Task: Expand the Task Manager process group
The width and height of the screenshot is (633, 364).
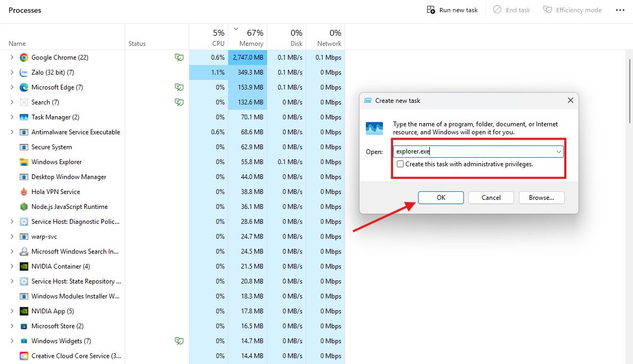Action: tap(12, 117)
